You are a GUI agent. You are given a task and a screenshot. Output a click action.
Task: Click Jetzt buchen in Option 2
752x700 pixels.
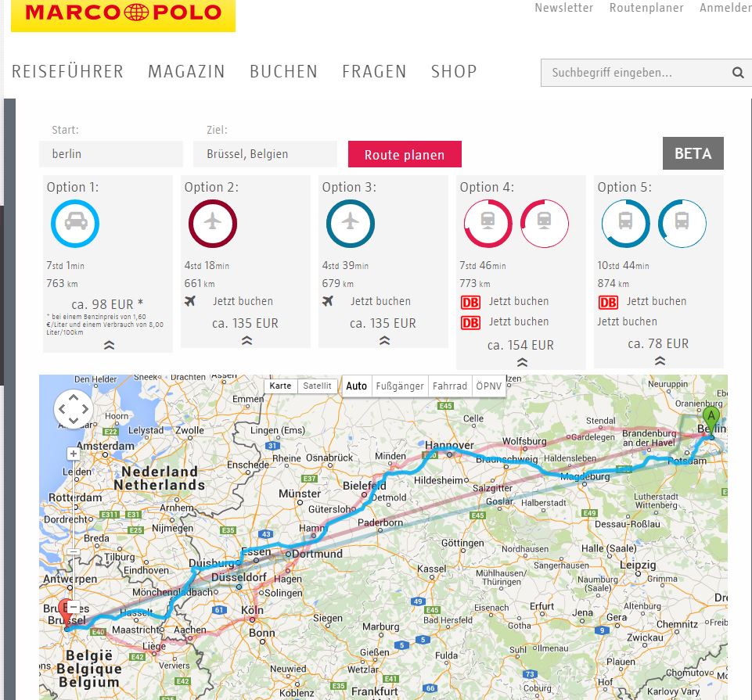pos(243,301)
